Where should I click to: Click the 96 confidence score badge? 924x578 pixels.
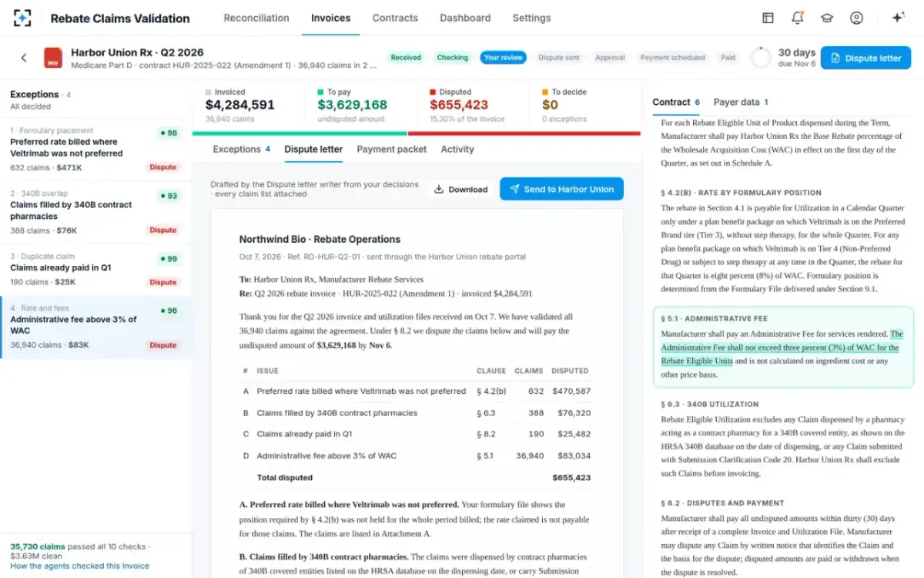169,311
